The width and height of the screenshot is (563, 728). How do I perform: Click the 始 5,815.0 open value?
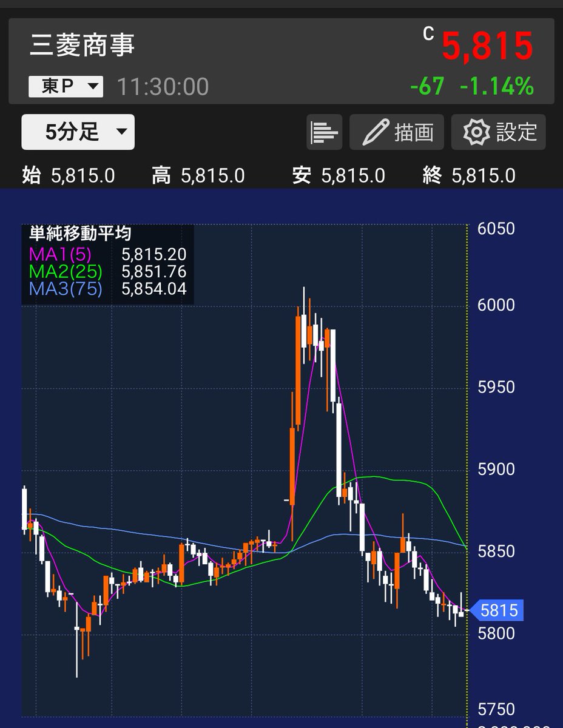tap(68, 176)
